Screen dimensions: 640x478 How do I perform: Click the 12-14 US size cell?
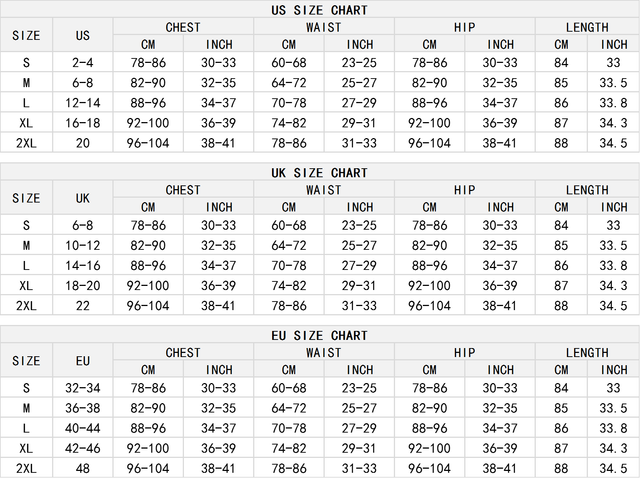83,102
